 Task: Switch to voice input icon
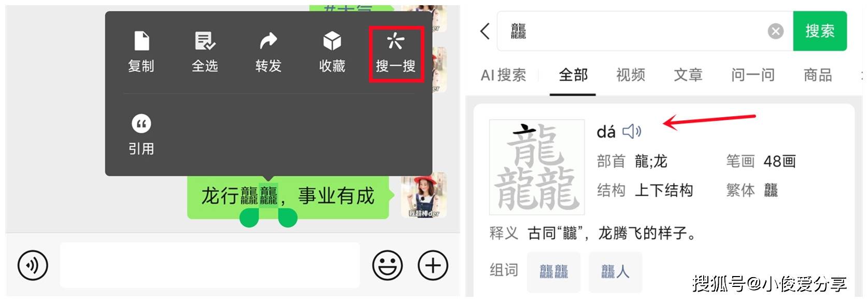33,265
